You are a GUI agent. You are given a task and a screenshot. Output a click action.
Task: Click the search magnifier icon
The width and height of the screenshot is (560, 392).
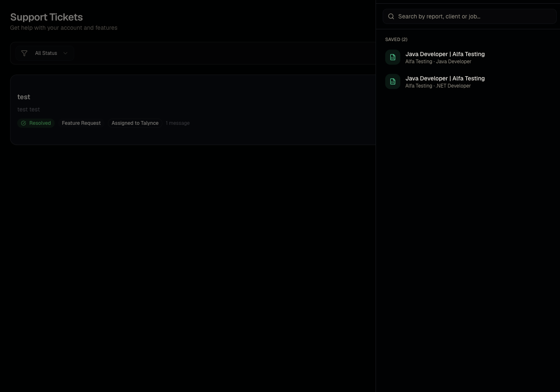[391, 16]
